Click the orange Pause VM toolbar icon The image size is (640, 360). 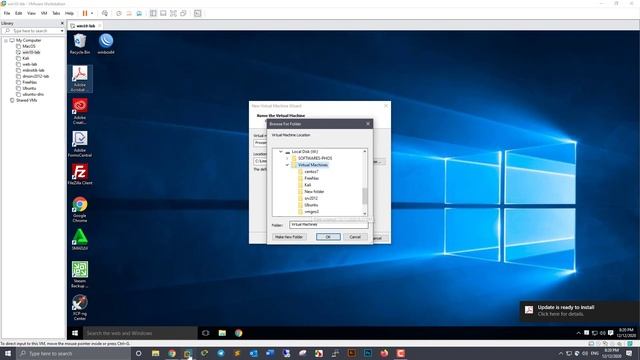85,13
